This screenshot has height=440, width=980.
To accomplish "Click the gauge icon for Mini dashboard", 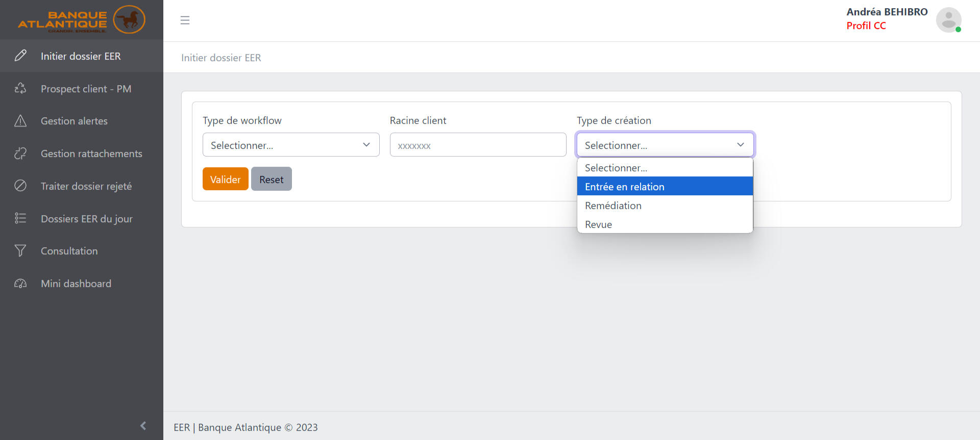I will pyautogui.click(x=20, y=283).
